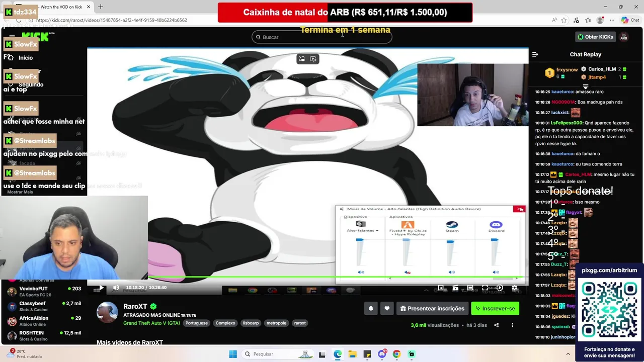Image resolution: width=644 pixels, height=362 pixels.
Task: Select the metropole tag
Action: coord(276,323)
